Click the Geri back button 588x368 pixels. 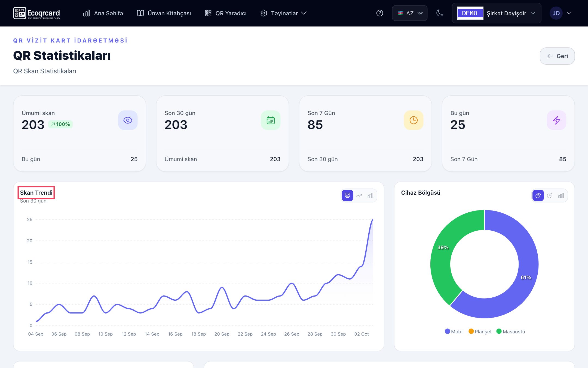tap(557, 56)
